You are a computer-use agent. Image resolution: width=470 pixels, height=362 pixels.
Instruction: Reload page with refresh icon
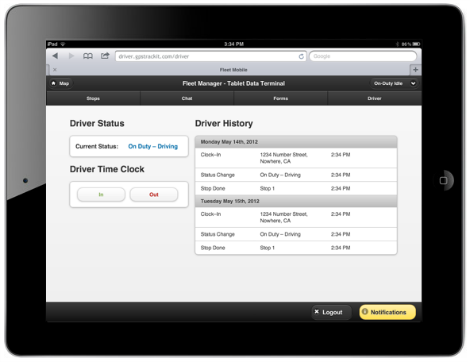pyautogui.click(x=301, y=56)
